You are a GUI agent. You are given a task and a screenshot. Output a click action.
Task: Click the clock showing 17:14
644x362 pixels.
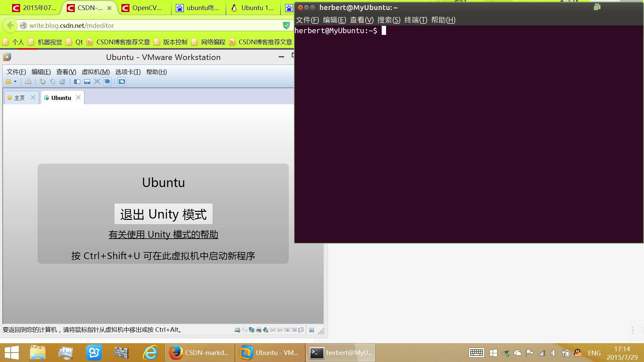tap(622, 353)
